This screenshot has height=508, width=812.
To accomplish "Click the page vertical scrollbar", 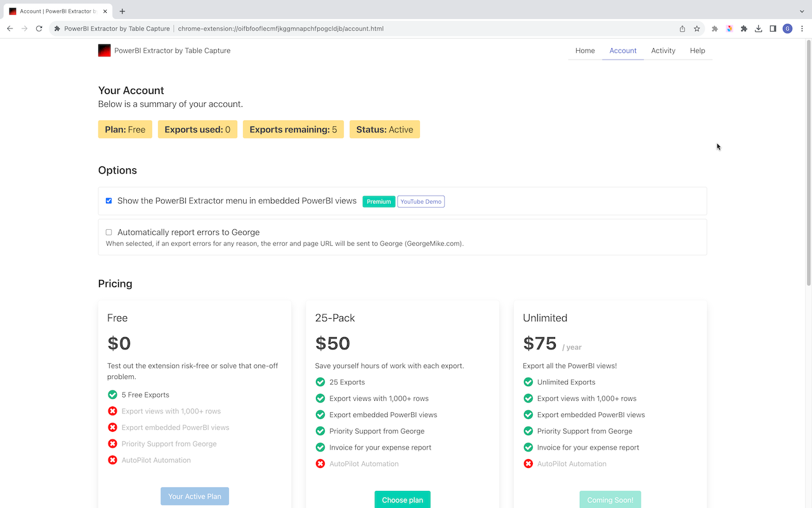I will pyautogui.click(x=808, y=162).
